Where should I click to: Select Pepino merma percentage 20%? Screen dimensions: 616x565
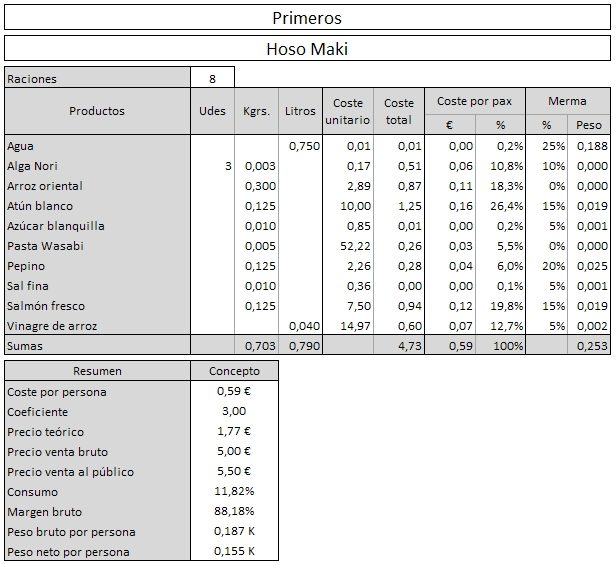(x=546, y=266)
